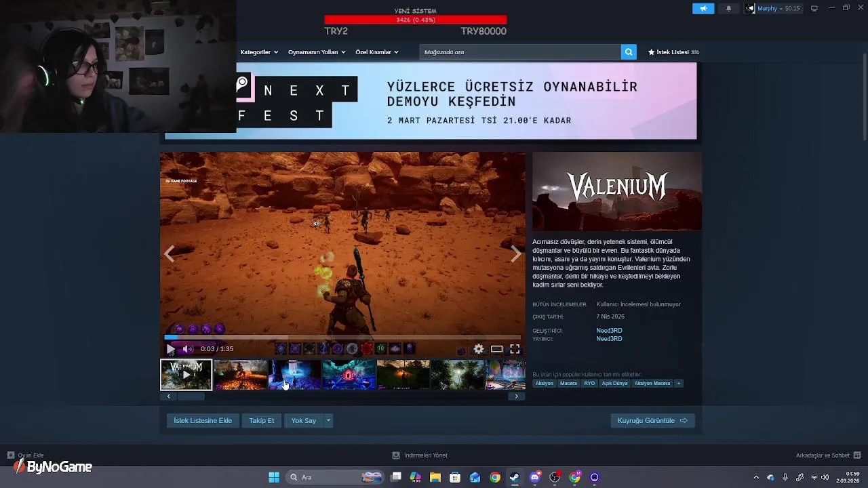
Task: Click the plus button to add a tag
Action: click(679, 384)
